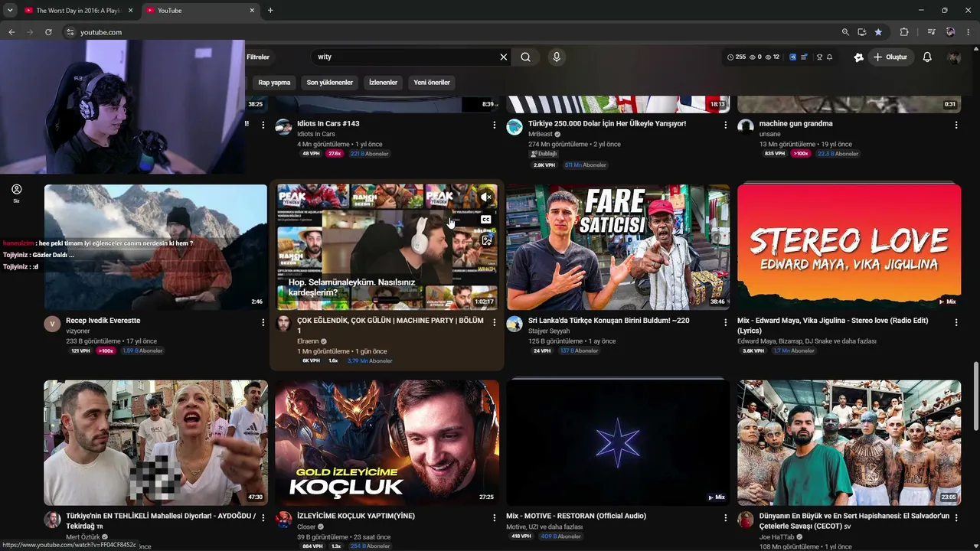Screen dimensions: 980x551
Task: Bookmark this page with the star icon
Action: (x=878, y=32)
